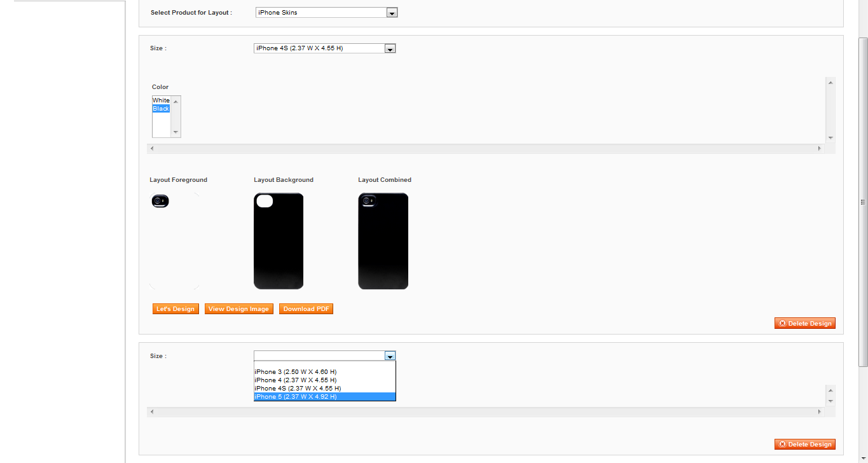Click the Layout Background label

(x=284, y=180)
